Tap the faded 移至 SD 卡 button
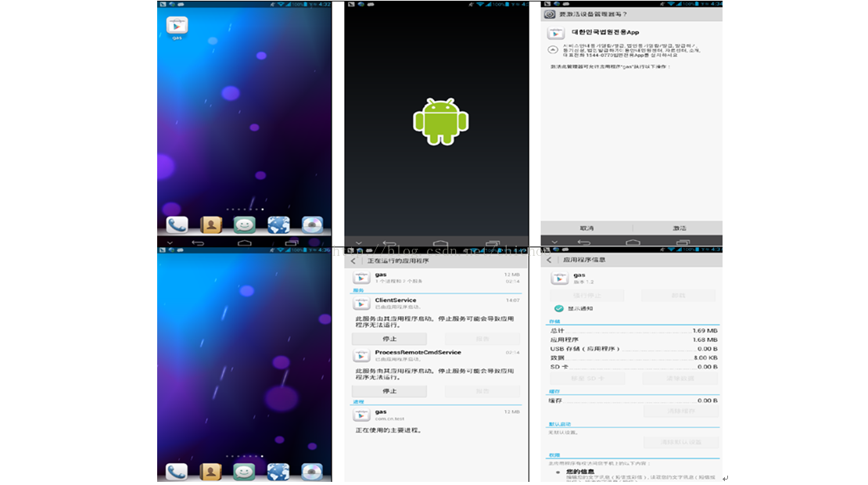Screen dimensions: 868x485 coord(587,378)
